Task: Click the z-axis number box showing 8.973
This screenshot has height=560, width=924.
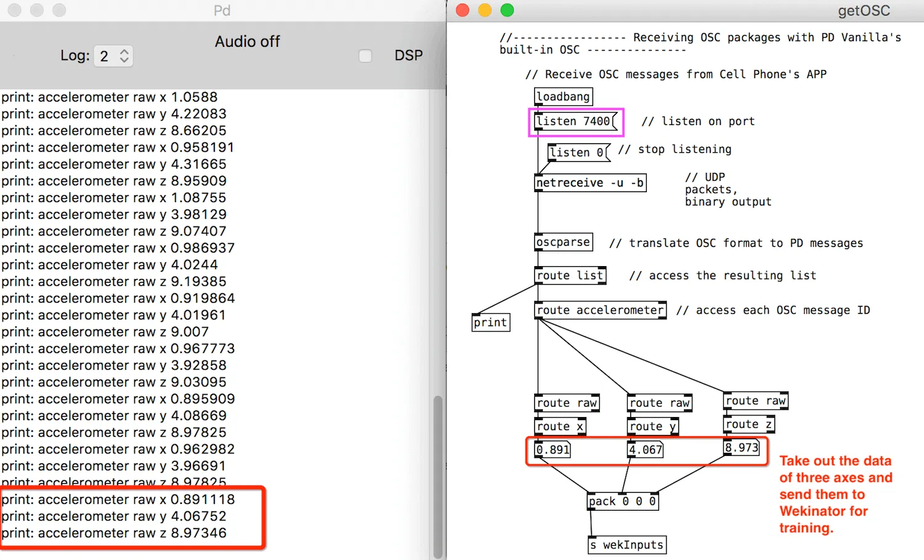Action: click(741, 447)
